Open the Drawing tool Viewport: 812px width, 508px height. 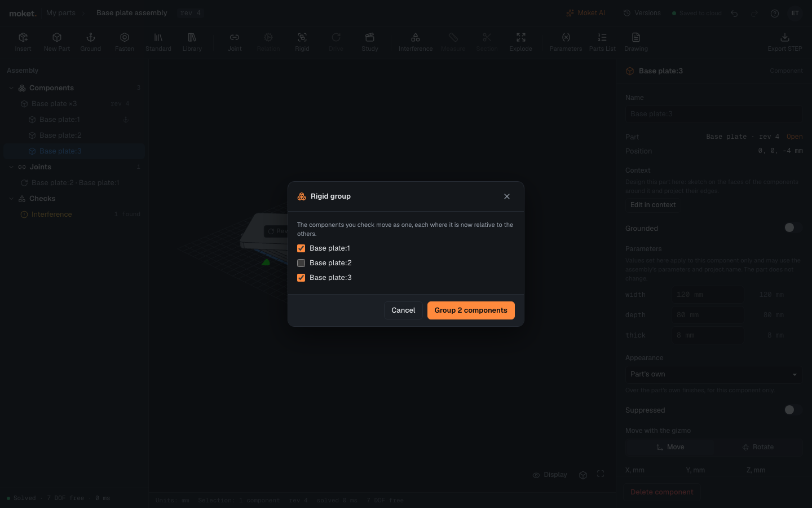pos(636,42)
